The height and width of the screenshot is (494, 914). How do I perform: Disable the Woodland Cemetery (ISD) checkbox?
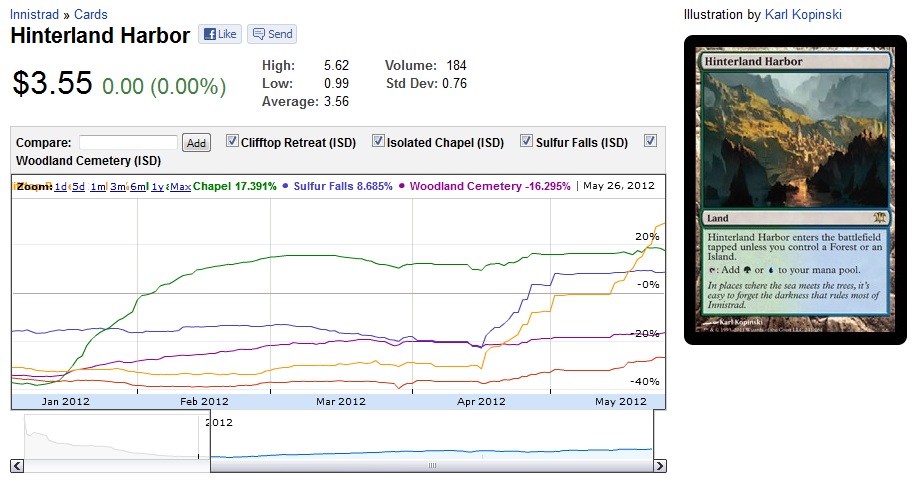click(650, 141)
